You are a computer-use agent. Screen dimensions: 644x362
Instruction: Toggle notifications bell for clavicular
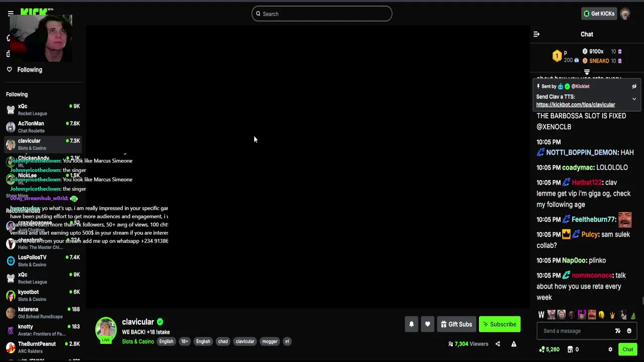[x=412, y=324]
